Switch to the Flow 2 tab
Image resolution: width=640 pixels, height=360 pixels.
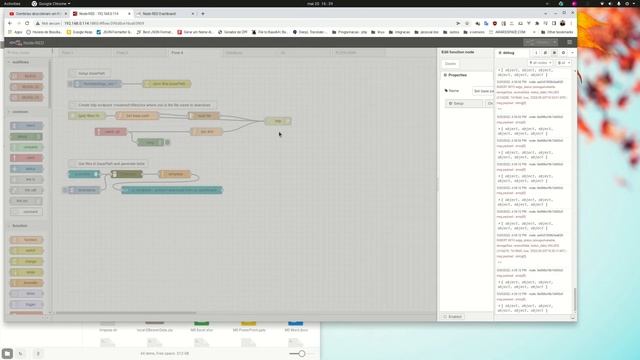click(x=139, y=53)
